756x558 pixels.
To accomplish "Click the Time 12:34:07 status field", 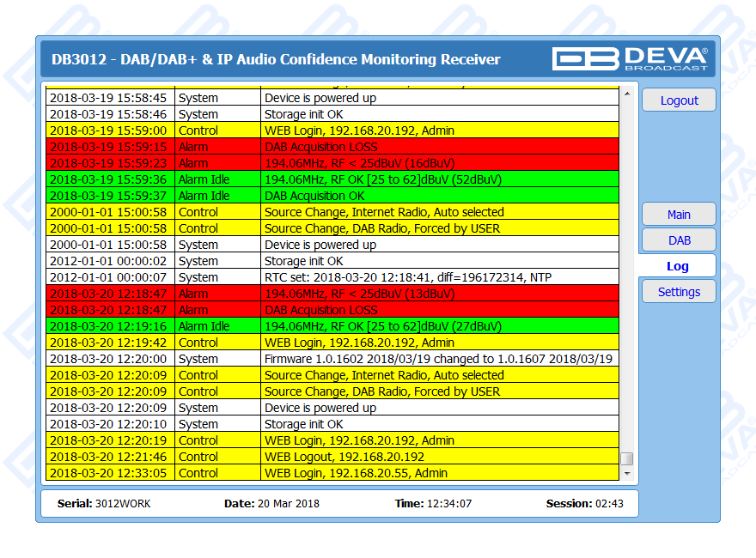I will point(435,504).
